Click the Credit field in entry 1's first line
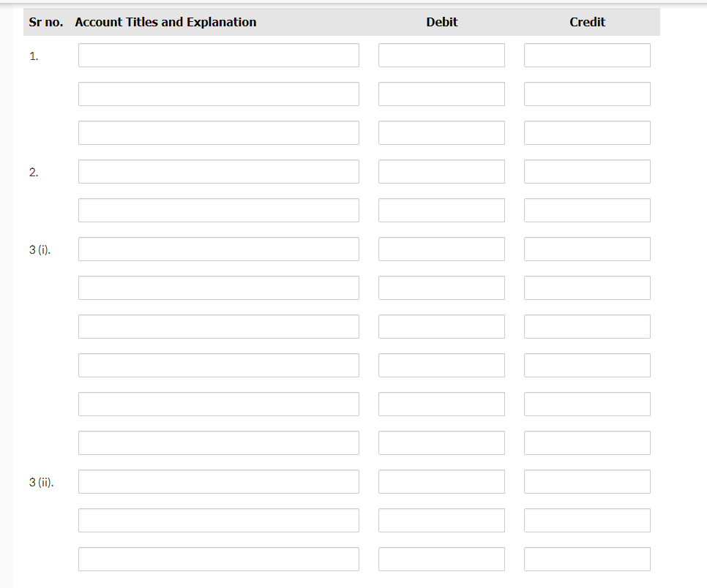707x588 pixels. pos(587,56)
